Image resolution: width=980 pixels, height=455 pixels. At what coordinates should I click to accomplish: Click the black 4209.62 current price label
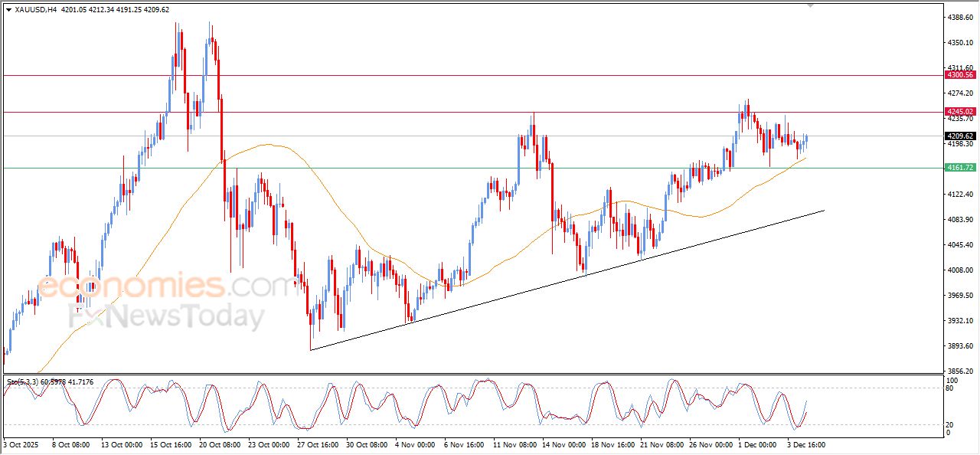point(959,136)
